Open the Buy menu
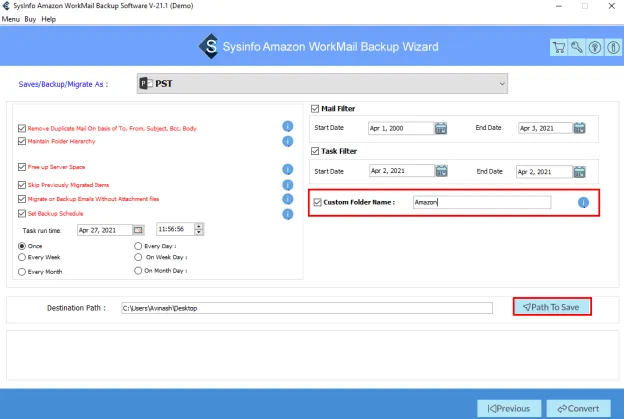 coord(29,19)
